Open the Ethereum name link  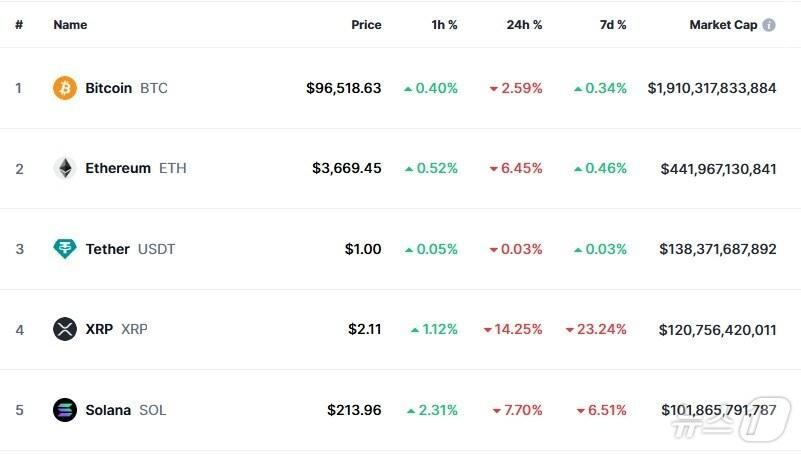tap(118, 168)
